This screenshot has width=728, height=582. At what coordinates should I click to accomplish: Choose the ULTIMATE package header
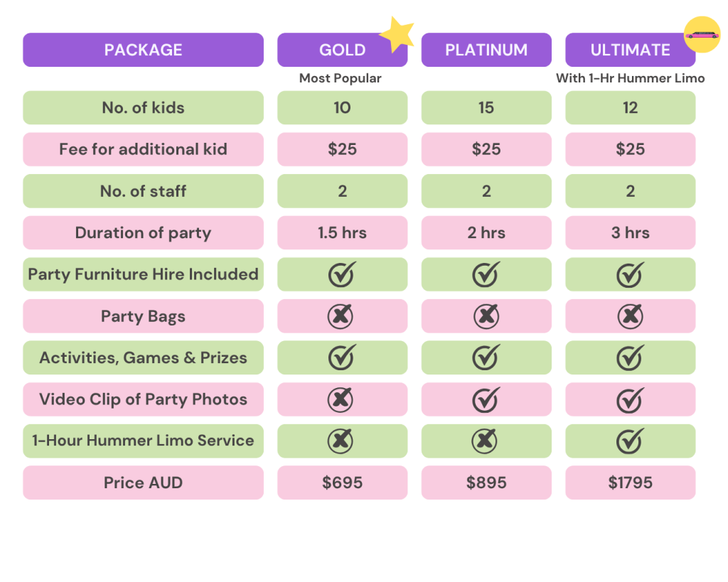[x=630, y=50]
